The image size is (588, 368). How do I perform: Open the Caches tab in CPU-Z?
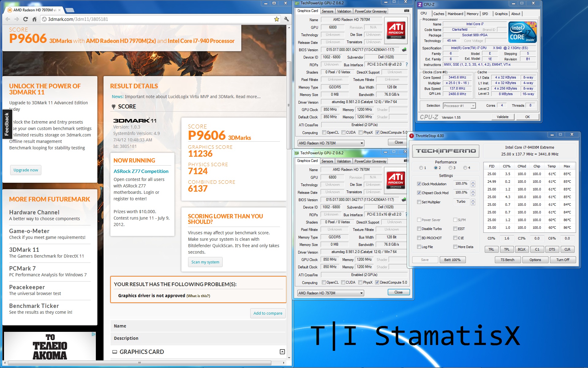point(439,14)
